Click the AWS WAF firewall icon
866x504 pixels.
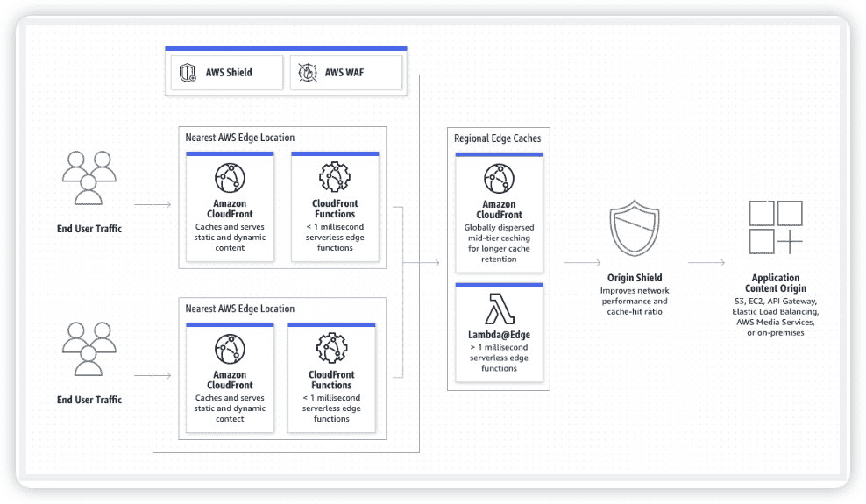(308, 73)
